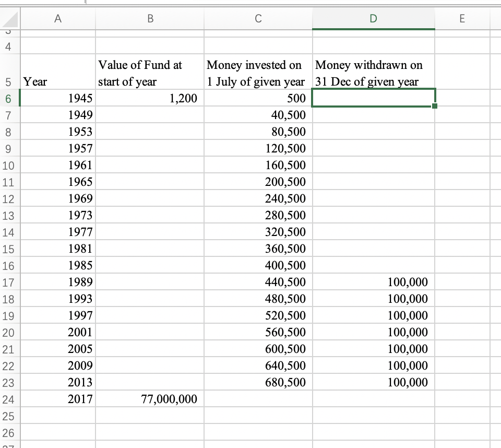Screen dimensions: 501x448
Task: Select the cell containing 40,500
Action: coord(258,114)
